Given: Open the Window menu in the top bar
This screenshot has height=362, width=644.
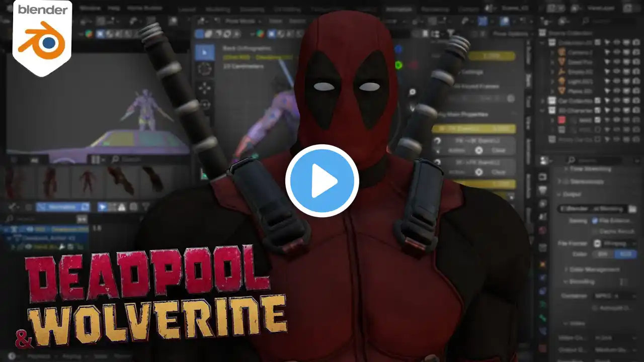Looking at the screenshot, I should click(90, 9).
